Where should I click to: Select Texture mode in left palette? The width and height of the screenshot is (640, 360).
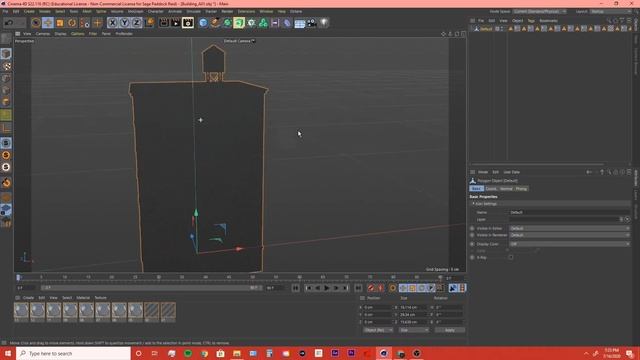pos(6,66)
